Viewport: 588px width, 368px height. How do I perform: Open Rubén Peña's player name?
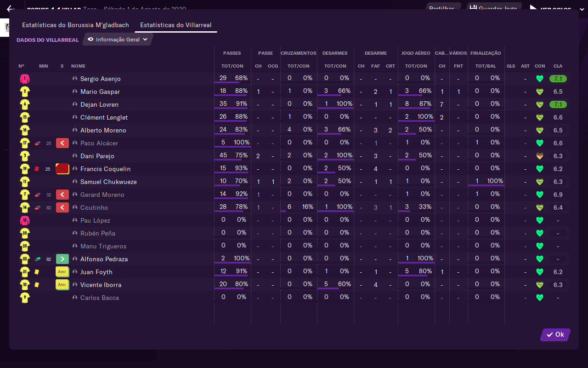click(x=98, y=233)
